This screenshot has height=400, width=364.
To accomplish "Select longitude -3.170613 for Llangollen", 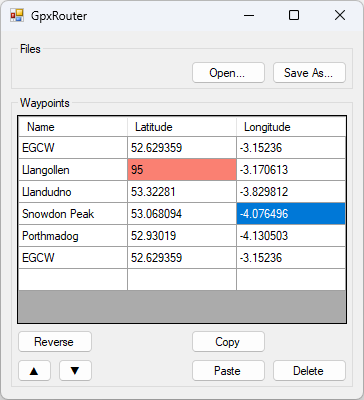I will 291,170.
